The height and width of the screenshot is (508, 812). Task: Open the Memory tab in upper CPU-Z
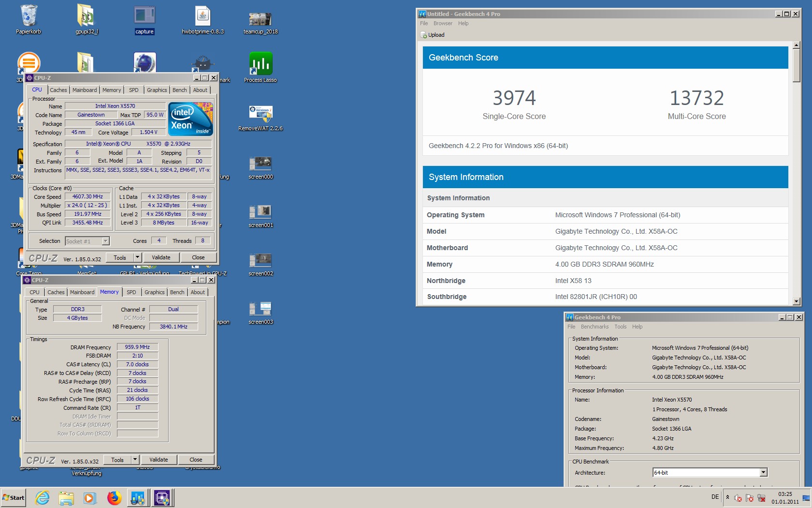point(112,90)
